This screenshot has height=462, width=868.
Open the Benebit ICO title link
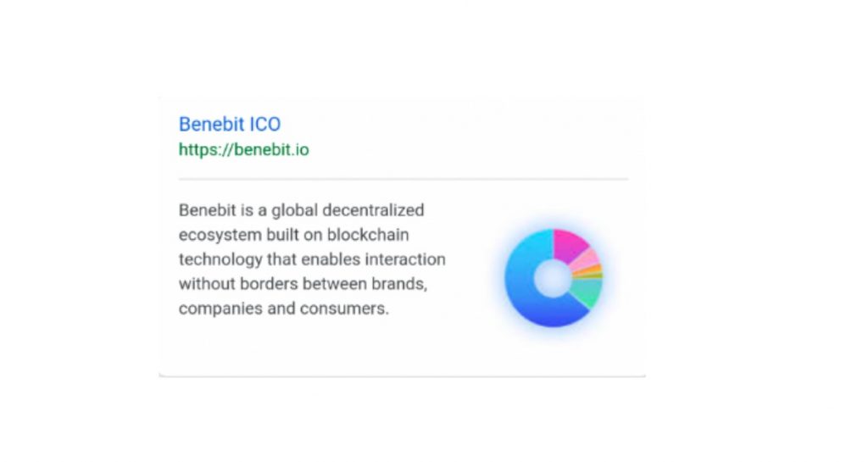click(230, 124)
